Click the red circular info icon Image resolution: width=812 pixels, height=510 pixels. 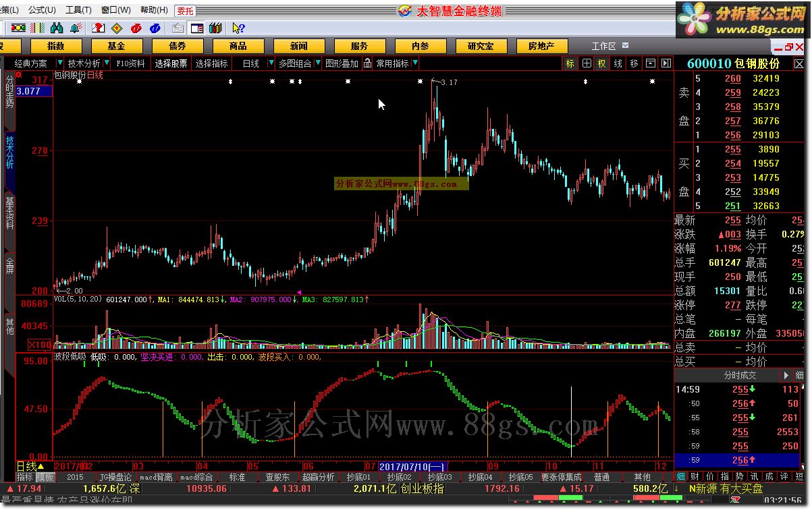136,28
